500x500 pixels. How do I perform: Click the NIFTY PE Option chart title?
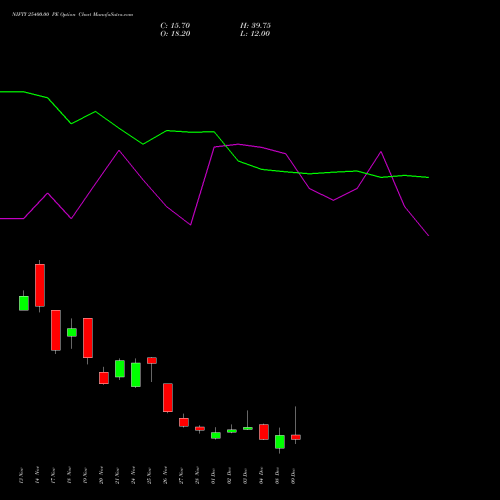tap(72, 14)
